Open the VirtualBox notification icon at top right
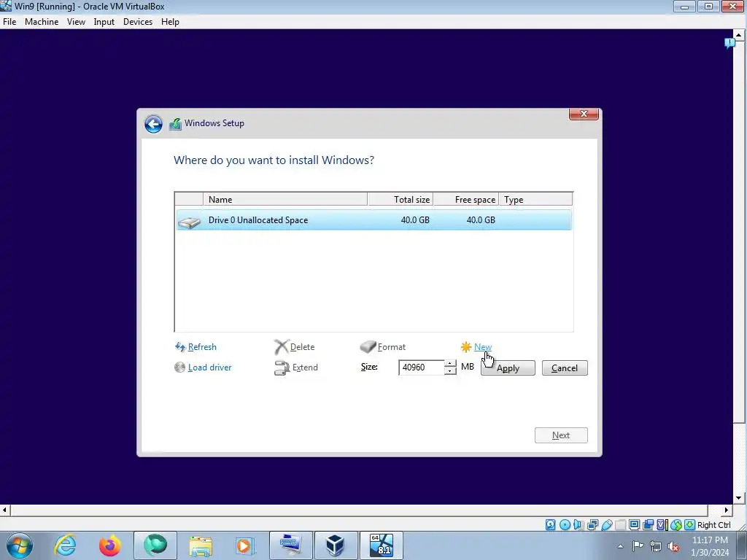Viewport: 747px width, 560px height. pos(729,43)
